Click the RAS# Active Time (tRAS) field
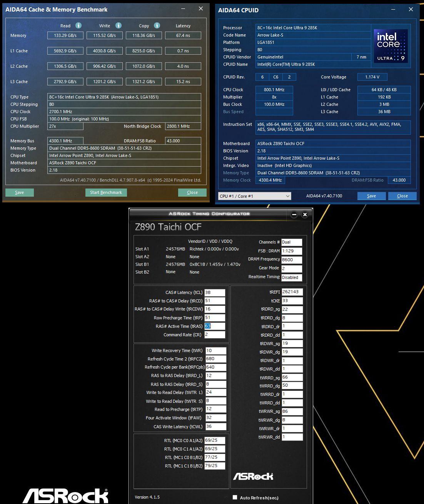The image size is (424, 504). (215, 326)
